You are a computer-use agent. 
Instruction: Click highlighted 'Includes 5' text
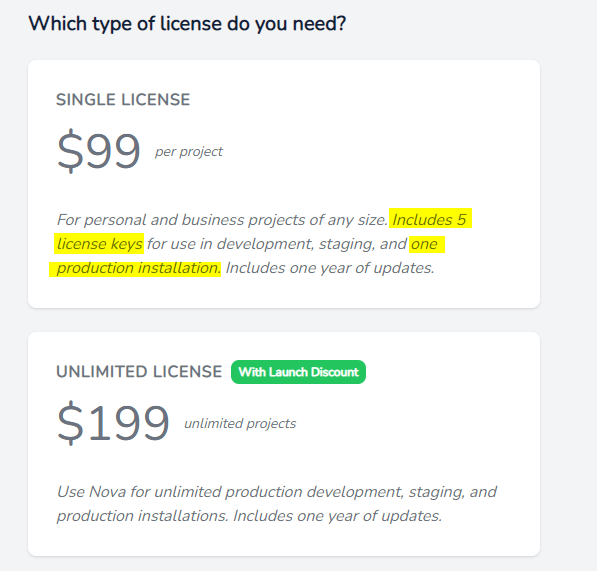429,220
